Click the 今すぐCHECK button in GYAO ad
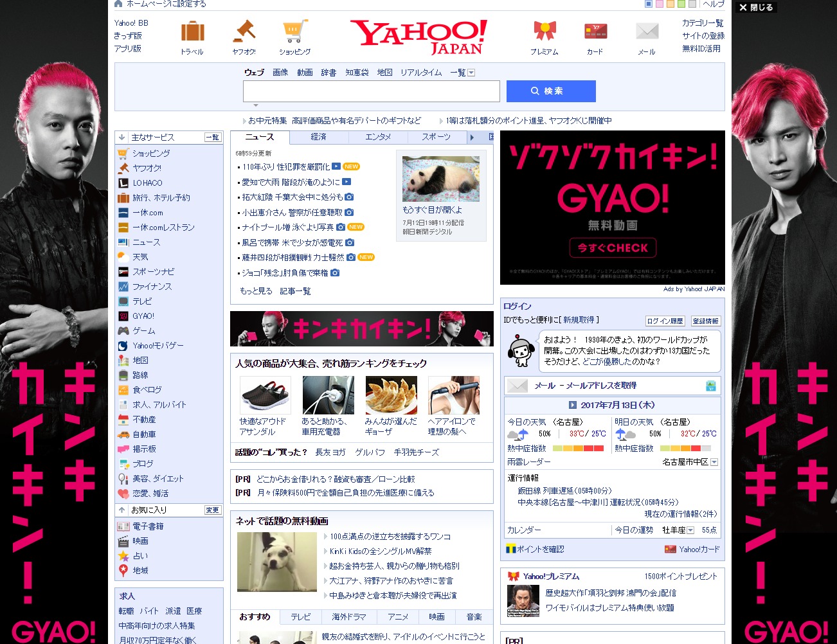 (613, 247)
